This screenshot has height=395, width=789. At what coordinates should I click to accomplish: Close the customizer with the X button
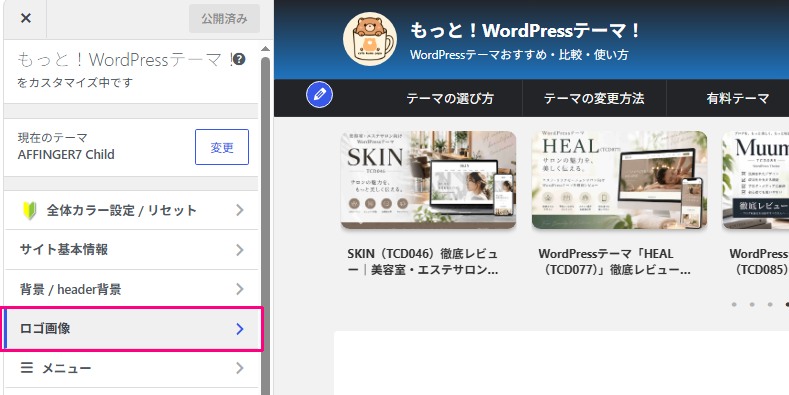point(26,19)
